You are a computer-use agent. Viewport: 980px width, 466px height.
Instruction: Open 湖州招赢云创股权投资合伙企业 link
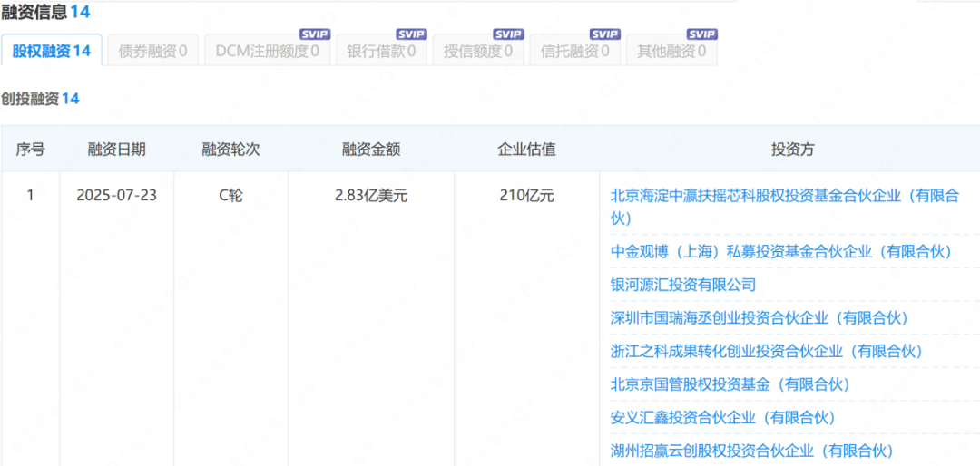pos(752,451)
